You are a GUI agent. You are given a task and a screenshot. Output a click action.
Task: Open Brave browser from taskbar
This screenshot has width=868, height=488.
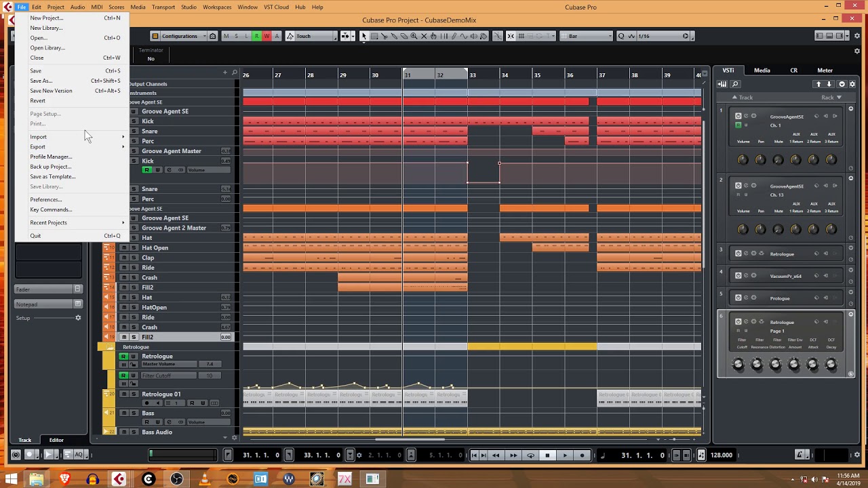[65, 479]
